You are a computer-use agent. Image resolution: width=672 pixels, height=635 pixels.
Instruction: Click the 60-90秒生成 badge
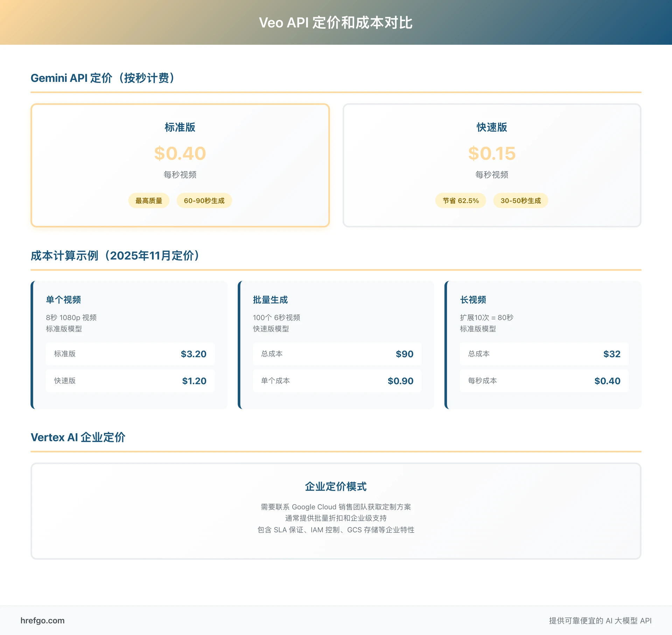pyautogui.click(x=204, y=200)
